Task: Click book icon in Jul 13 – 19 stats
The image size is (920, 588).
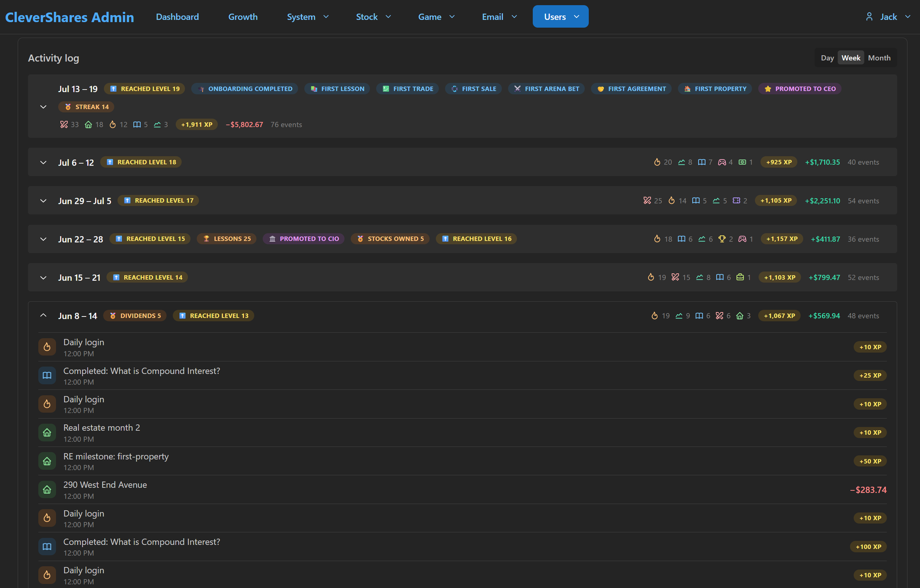Action: [137, 125]
